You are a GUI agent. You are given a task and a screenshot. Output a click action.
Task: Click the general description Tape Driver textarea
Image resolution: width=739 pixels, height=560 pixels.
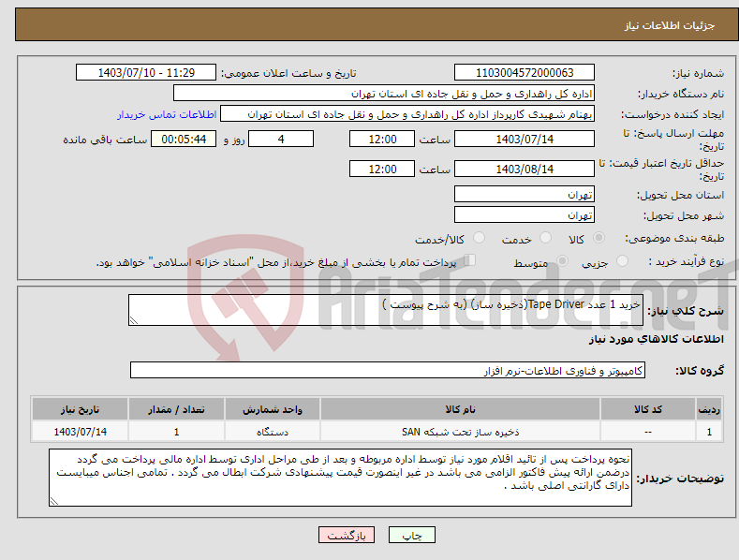pos(386,310)
